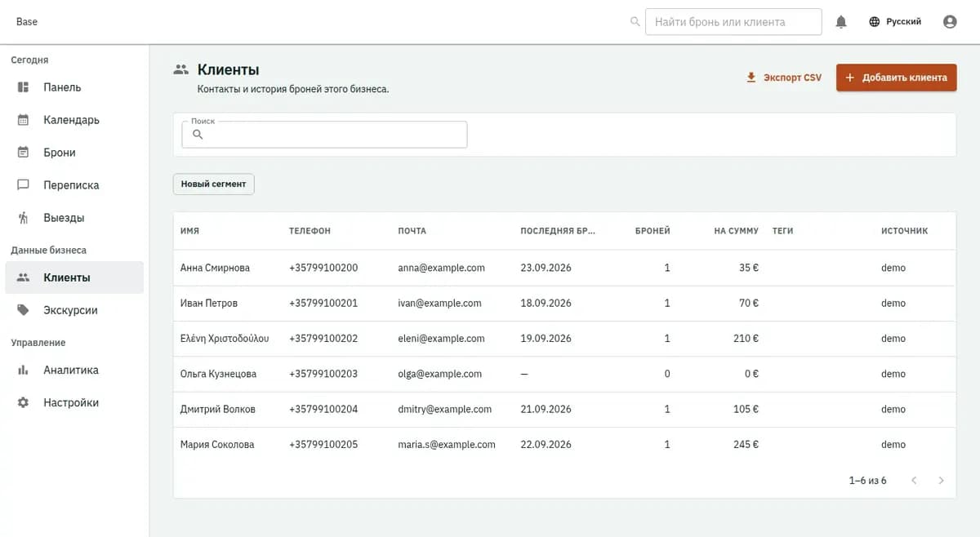Screen dimensions: 980x537
Task: Open Настройки gear icon
Action: 24,402
